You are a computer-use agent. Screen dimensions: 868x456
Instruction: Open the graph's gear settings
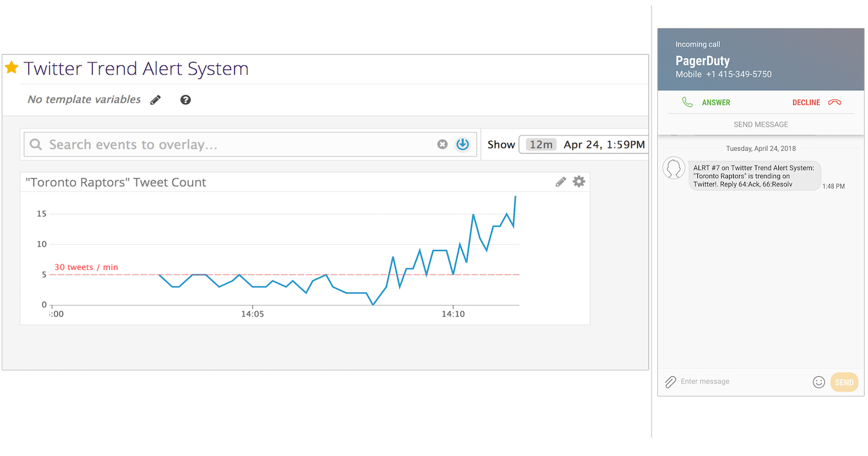pos(579,182)
